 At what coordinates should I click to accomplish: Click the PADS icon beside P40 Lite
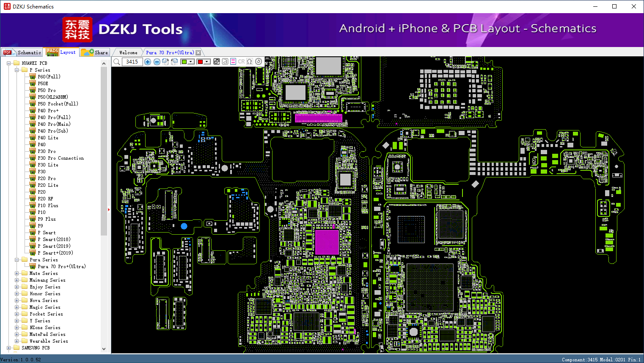pyautogui.click(x=33, y=138)
